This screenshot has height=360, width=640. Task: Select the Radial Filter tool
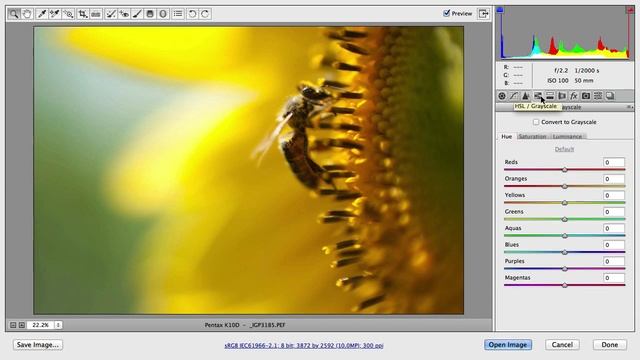pos(163,14)
